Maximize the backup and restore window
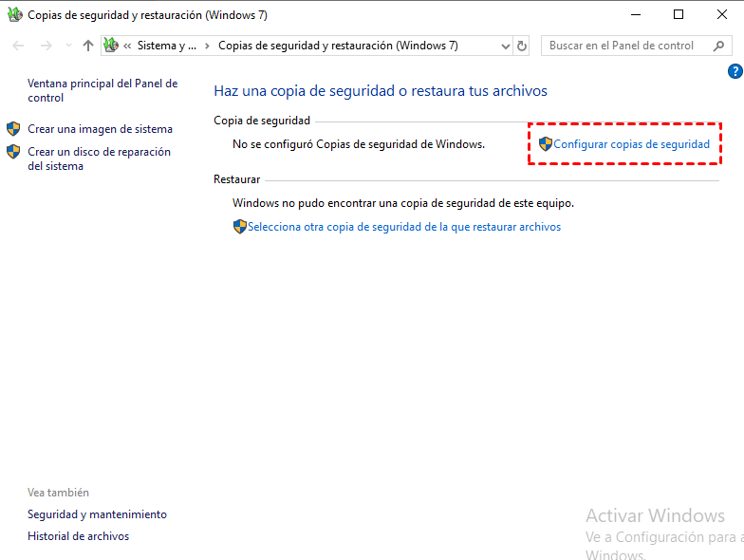744x560 pixels. 679,15
